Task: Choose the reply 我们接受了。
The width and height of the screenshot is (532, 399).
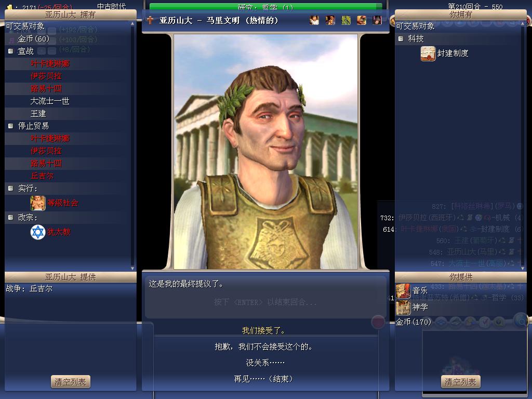Action: (x=263, y=330)
